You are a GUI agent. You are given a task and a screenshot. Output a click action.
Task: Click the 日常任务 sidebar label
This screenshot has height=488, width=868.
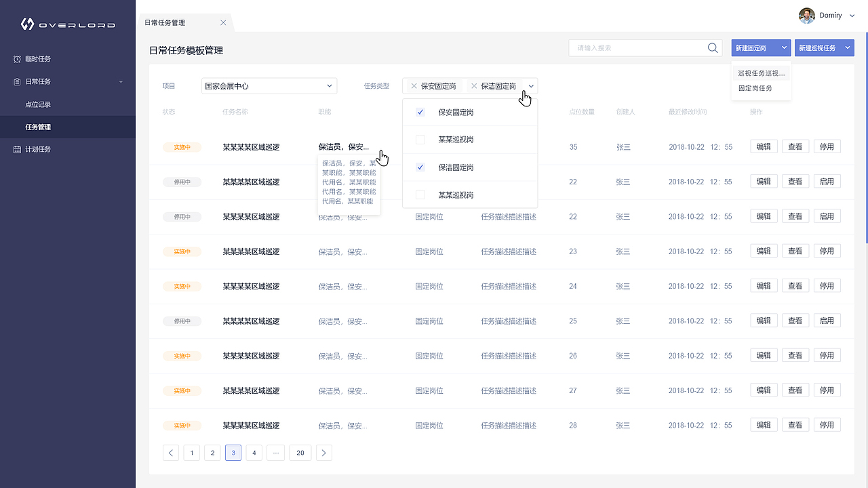[38, 81]
